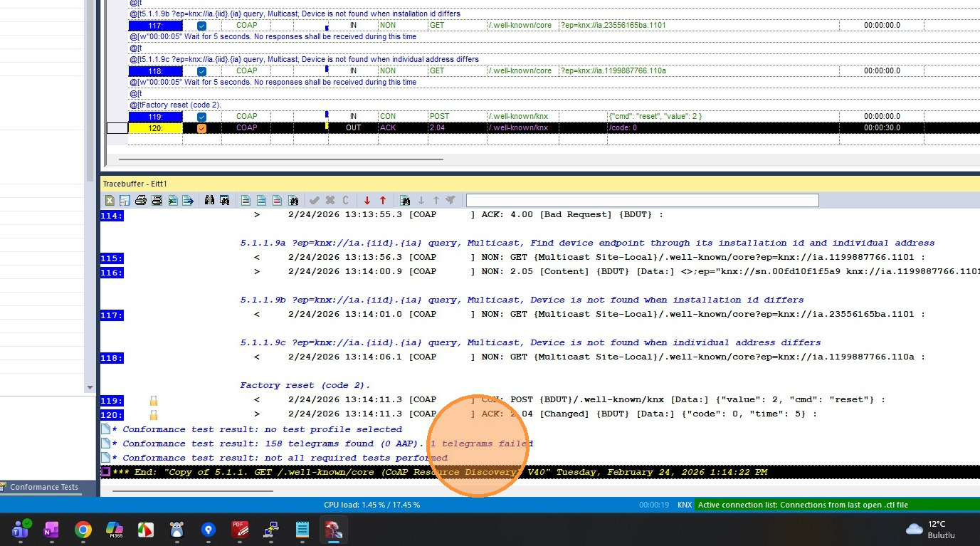This screenshot has height=546, width=980.
Task: Select trace line number 114
Action: [x=112, y=216]
